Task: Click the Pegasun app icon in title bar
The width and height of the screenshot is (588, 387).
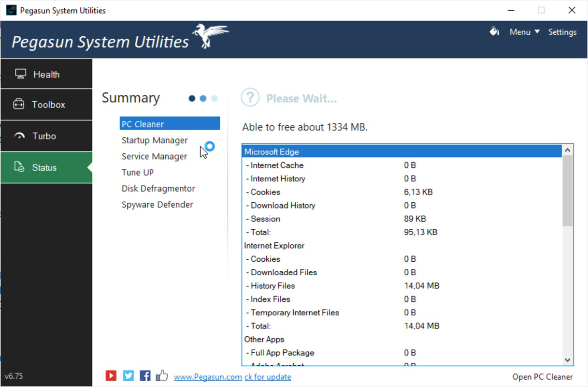Action: [x=11, y=10]
